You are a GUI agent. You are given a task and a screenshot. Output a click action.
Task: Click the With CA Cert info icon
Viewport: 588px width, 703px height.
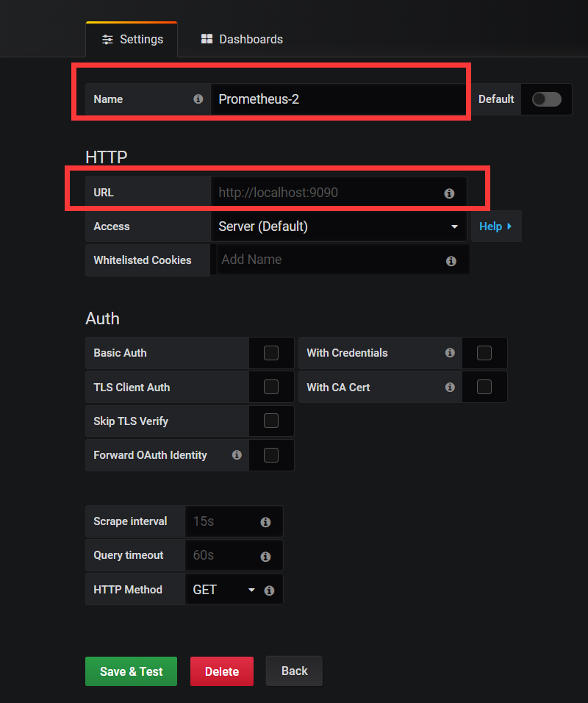tap(450, 387)
